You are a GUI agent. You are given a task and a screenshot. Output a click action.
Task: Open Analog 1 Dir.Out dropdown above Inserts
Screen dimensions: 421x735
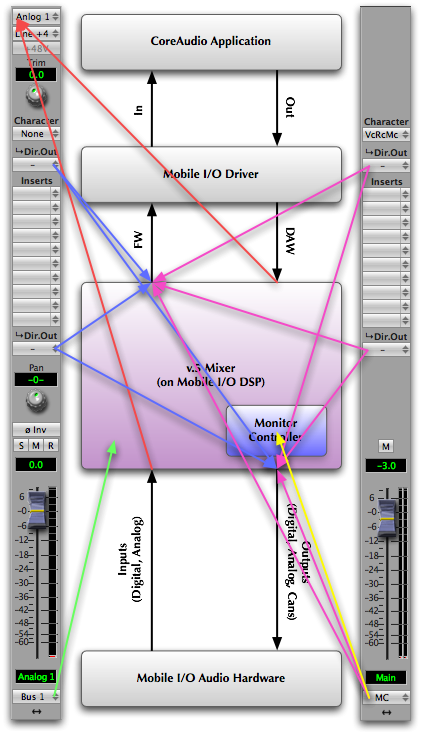[36, 165]
